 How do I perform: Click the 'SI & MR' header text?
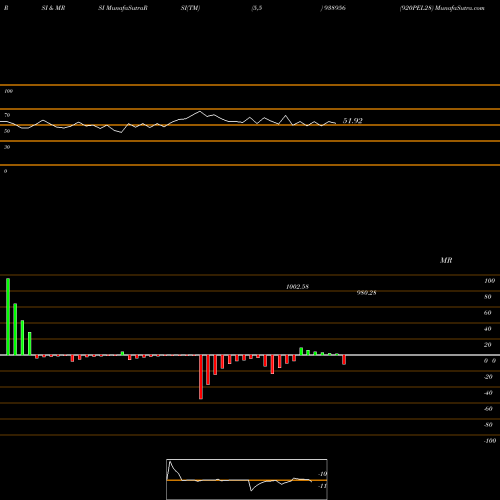pos(53,8)
